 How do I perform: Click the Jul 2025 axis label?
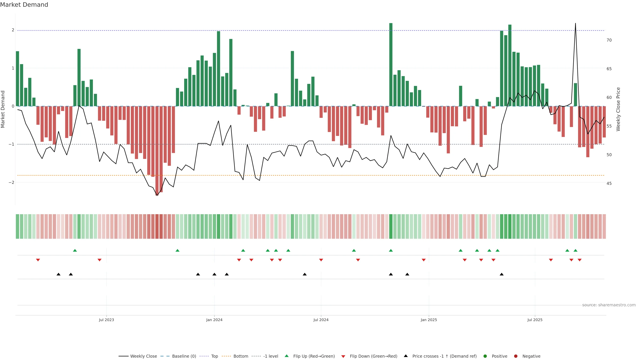535,320
